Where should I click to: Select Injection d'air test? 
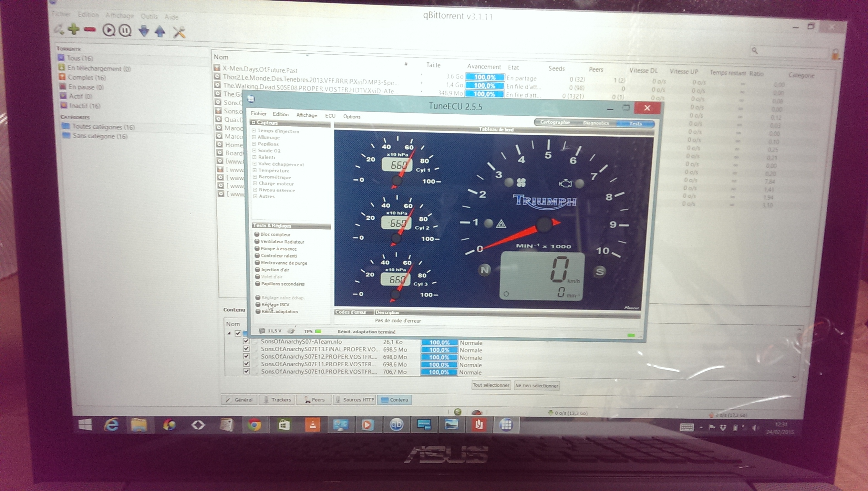click(x=258, y=269)
